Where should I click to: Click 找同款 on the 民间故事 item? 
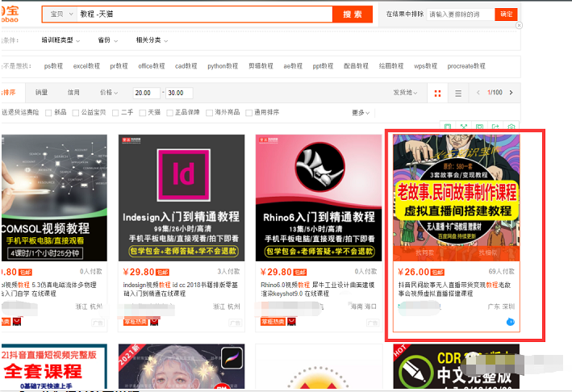424,253
